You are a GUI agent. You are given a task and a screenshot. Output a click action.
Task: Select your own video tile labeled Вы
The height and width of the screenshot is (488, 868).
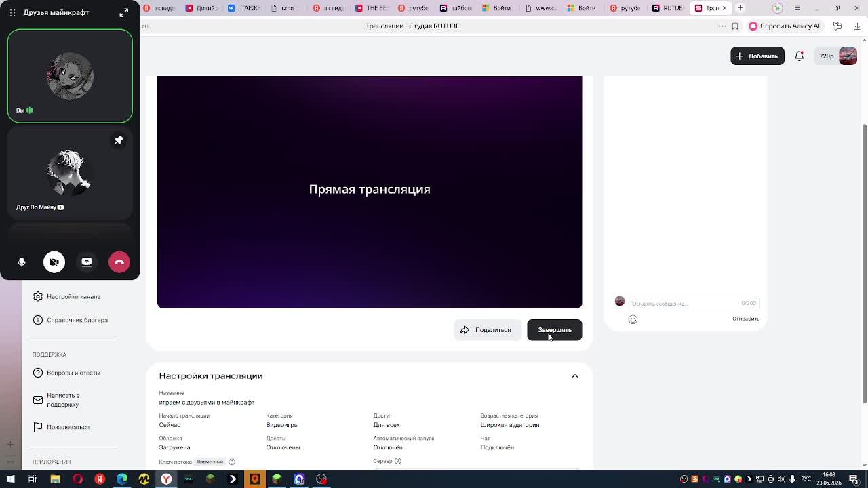pyautogui.click(x=70, y=76)
